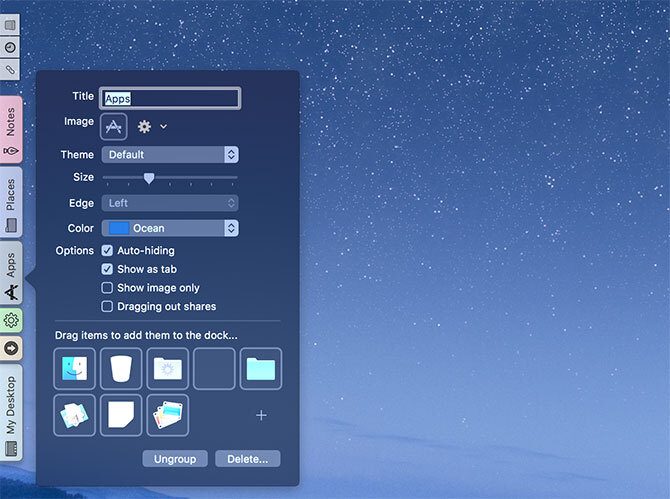Image resolution: width=670 pixels, height=499 pixels.
Task: Open the Places tab on the left edge
Action: (11, 204)
